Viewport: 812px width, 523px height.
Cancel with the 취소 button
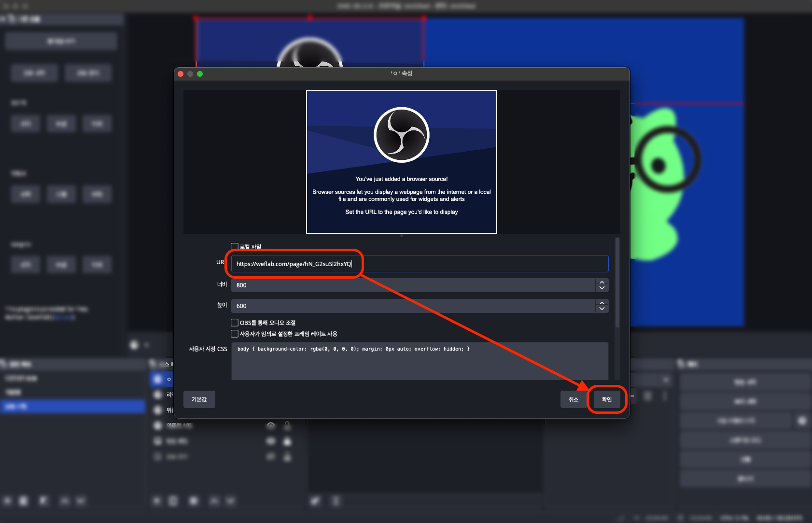[x=573, y=399]
